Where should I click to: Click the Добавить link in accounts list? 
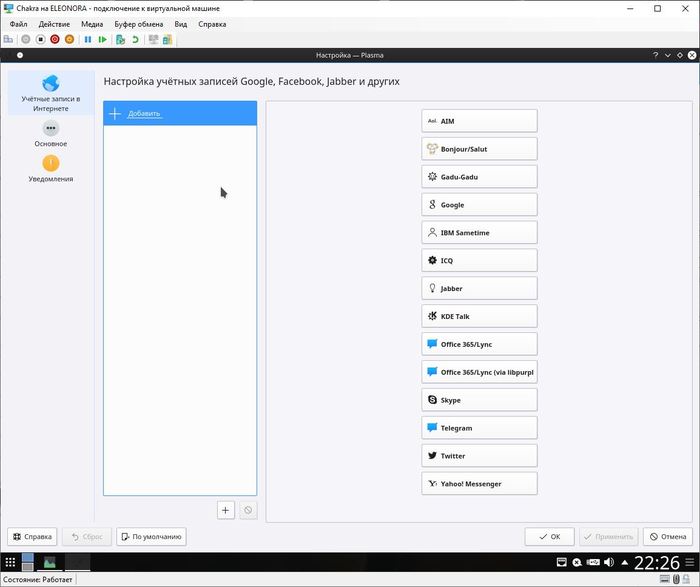(x=143, y=113)
